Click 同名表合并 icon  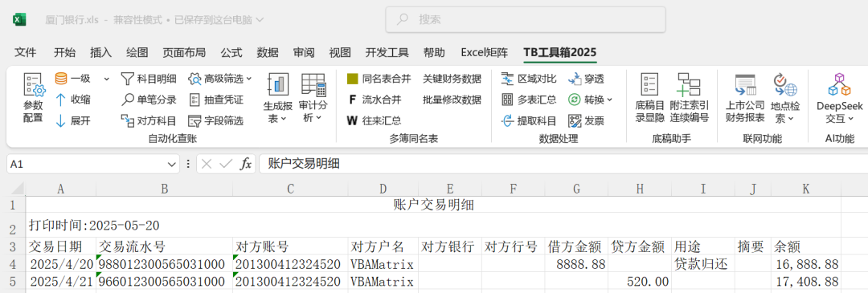pos(352,79)
